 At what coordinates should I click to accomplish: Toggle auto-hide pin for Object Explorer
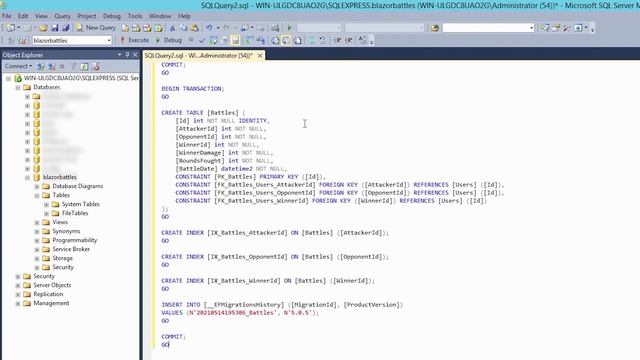point(127,55)
